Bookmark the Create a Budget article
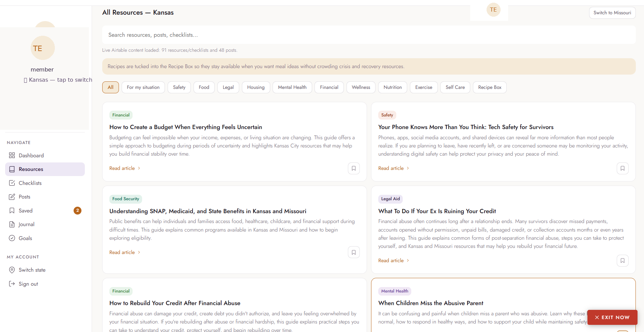 tap(354, 168)
